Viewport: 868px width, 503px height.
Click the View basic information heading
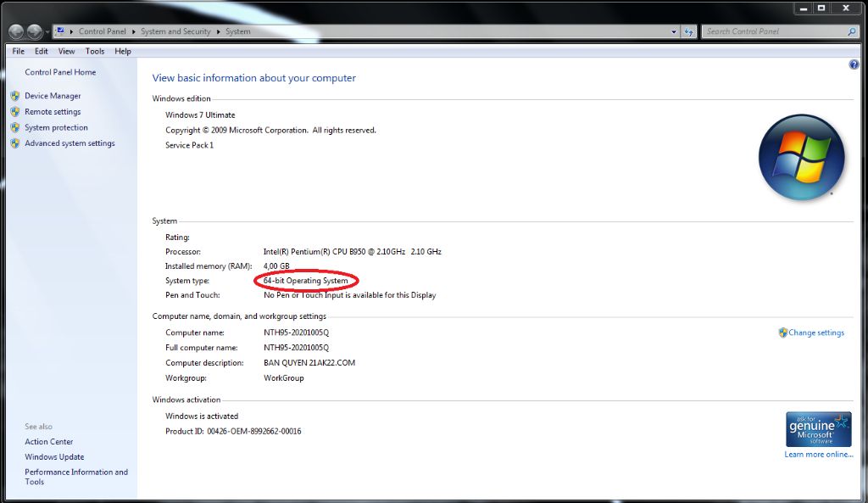pyautogui.click(x=254, y=78)
